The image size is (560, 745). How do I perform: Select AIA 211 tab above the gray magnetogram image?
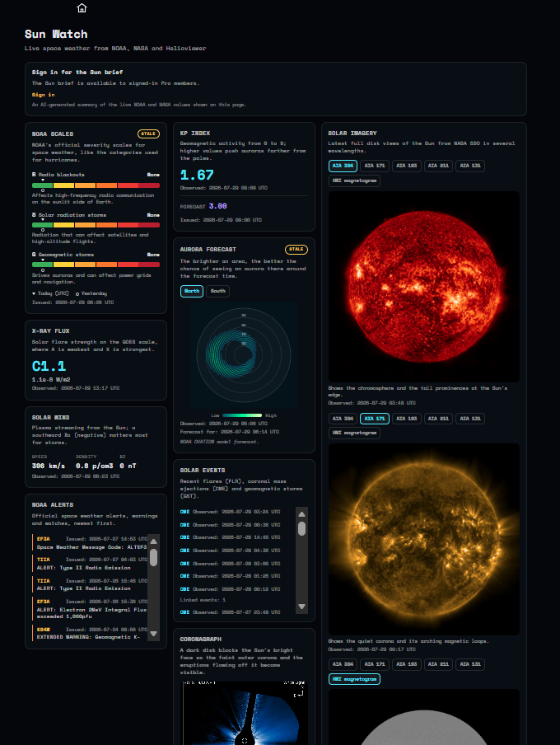pyautogui.click(x=438, y=664)
